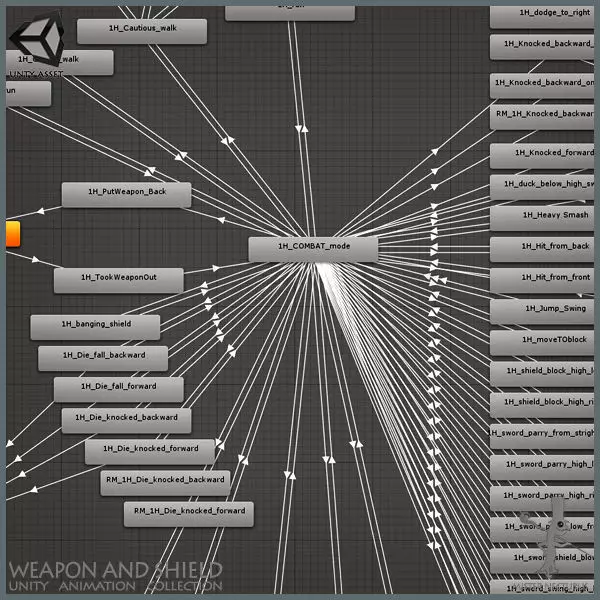Image resolution: width=600 pixels, height=600 pixels.
Task: Click the 1H_PutWeapon_Back state node
Action: 126,195
